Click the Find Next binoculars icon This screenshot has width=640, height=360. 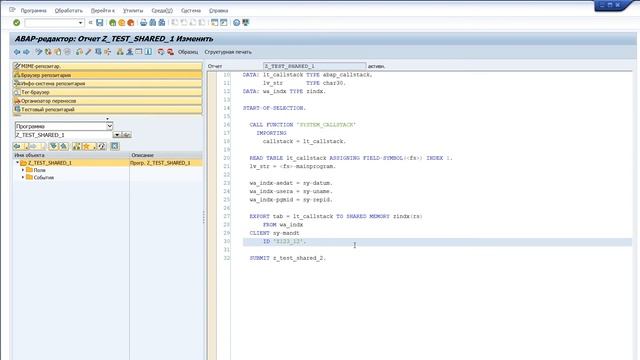[x=162, y=23]
